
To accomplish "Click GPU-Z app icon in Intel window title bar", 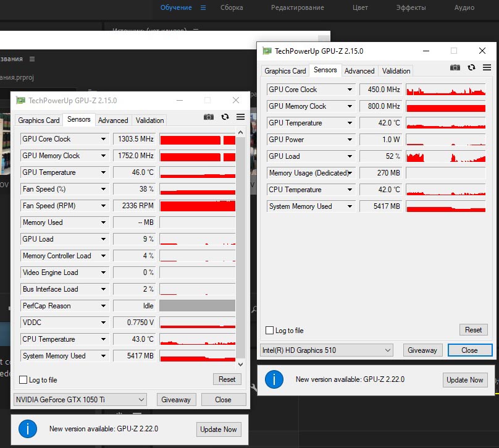I will pos(267,51).
